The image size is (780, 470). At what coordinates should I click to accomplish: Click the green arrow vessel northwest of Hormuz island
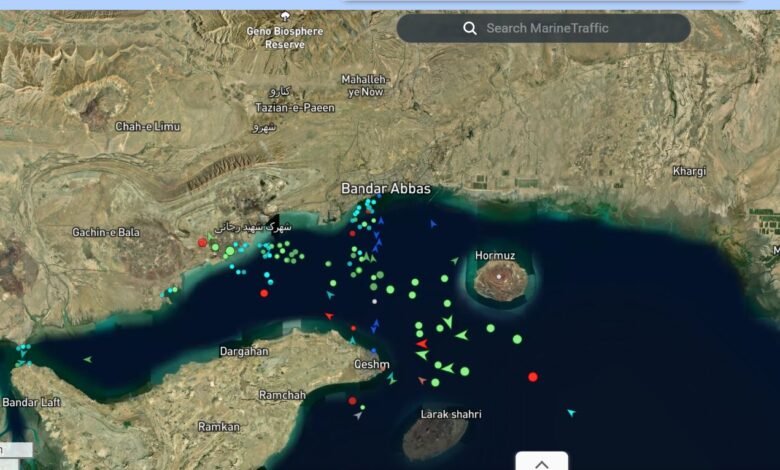tap(455, 261)
